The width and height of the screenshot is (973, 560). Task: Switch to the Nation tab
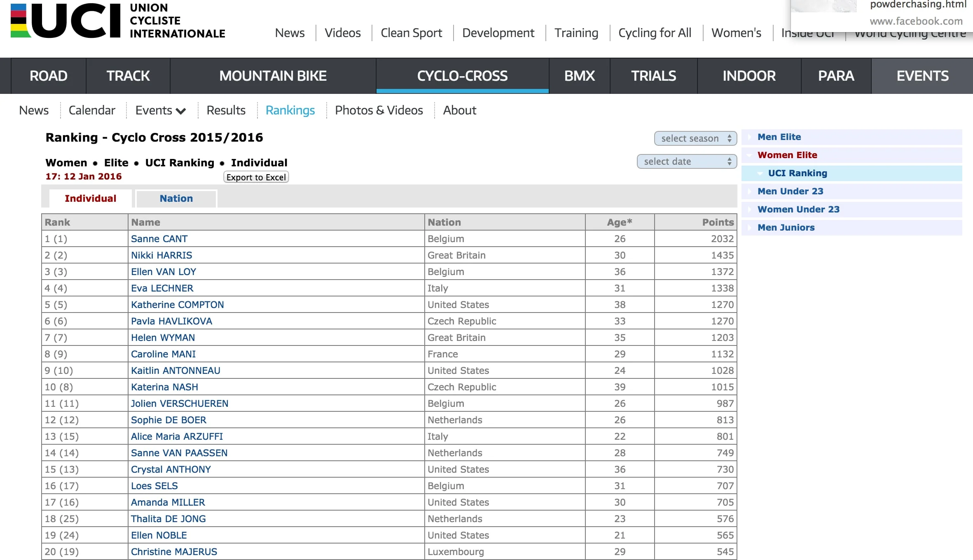(x=176, y=198)
